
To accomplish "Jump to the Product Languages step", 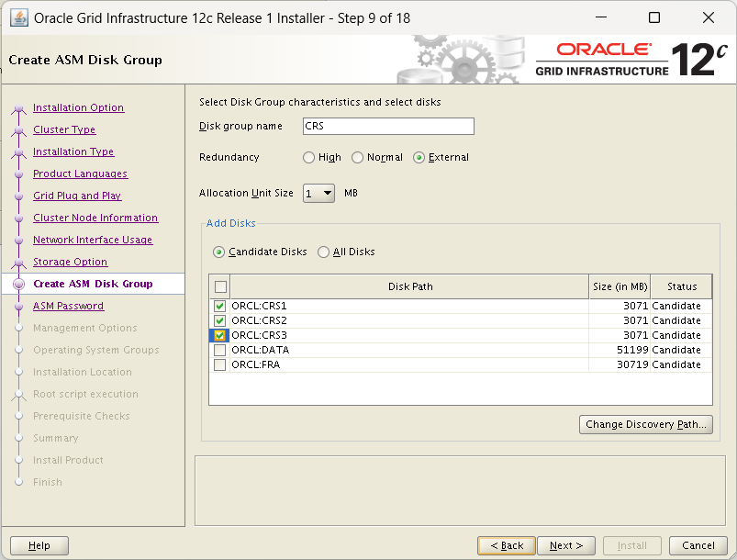I will click(81, 174).
